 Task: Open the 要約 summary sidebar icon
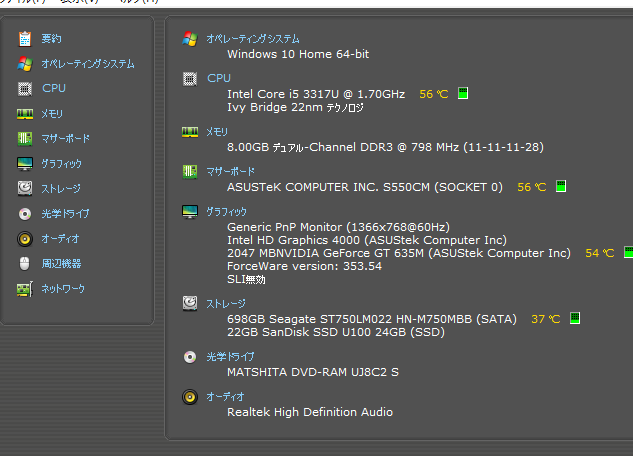(25, 39)
